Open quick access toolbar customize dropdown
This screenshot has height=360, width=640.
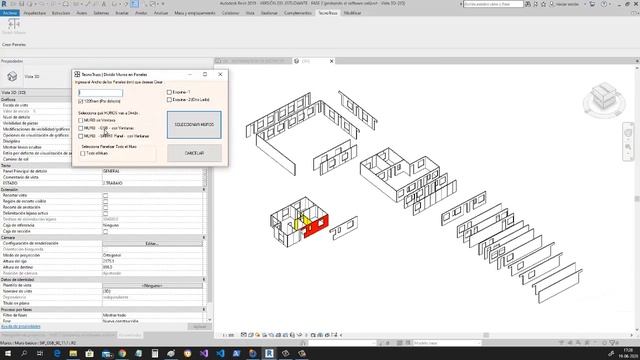click(163, 4)
